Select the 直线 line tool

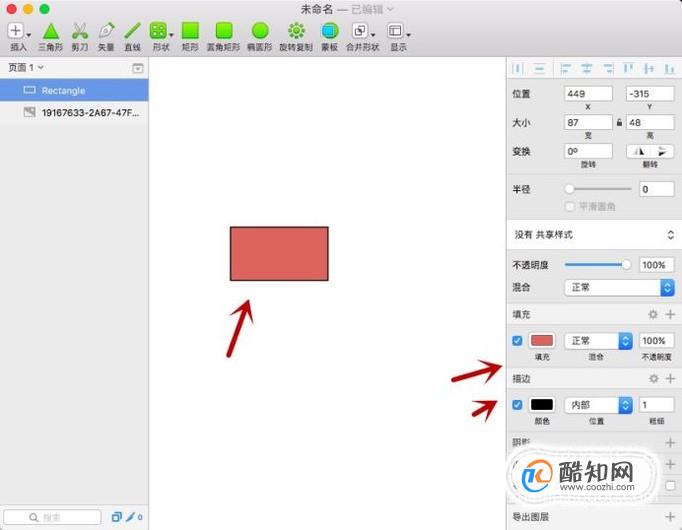coord(133,31)
